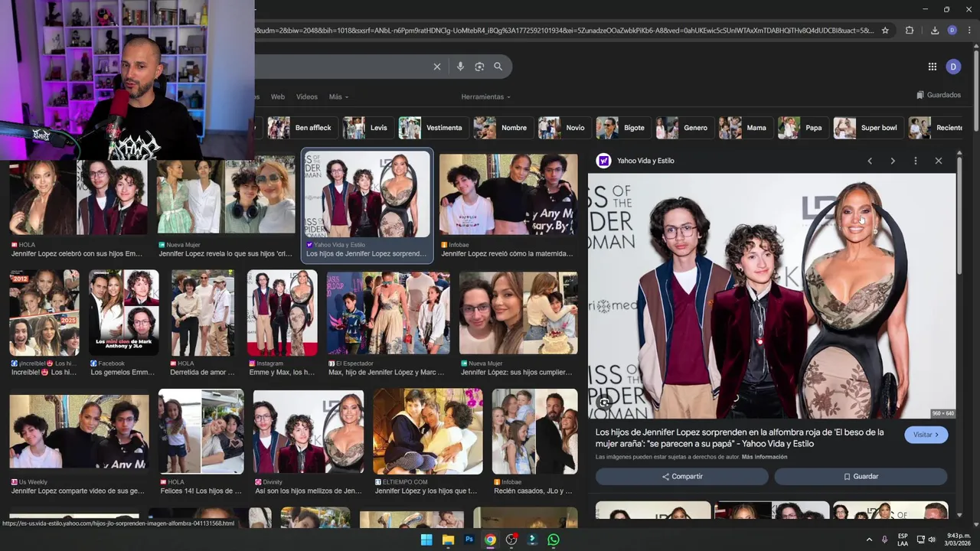This screenshot has height=551, width=980.
Task: Filter by Vestimenta chip
Action: (432, 128)
